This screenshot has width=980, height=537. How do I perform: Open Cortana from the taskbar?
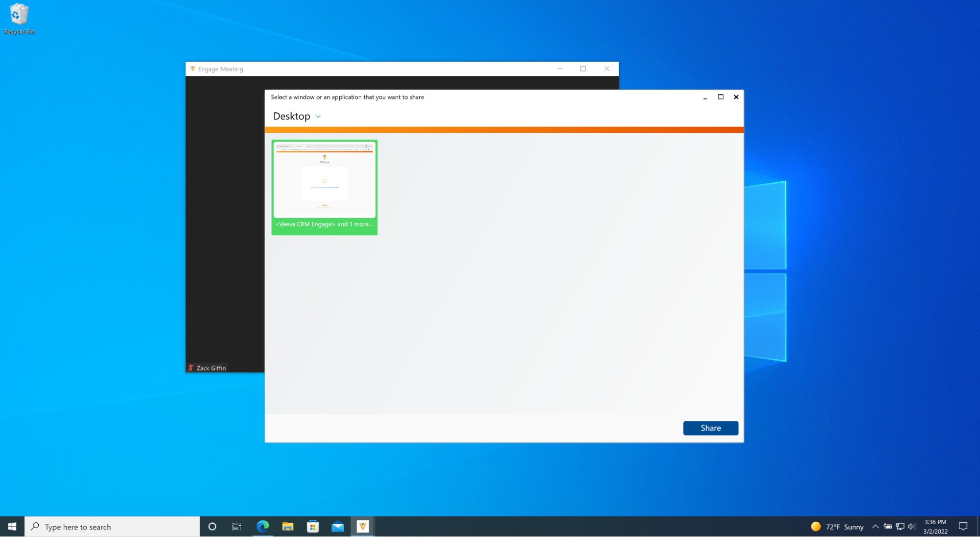(x=212, y=527)
